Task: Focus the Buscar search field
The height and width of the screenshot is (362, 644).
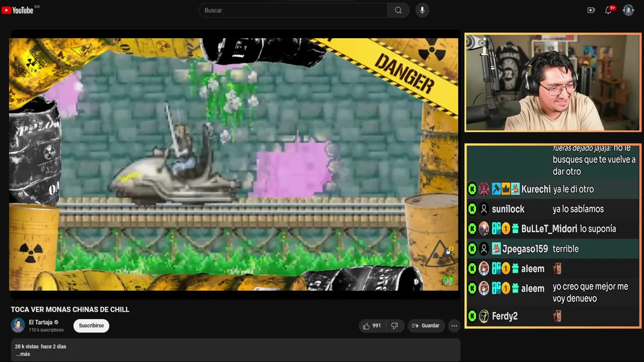Action: 293,10
